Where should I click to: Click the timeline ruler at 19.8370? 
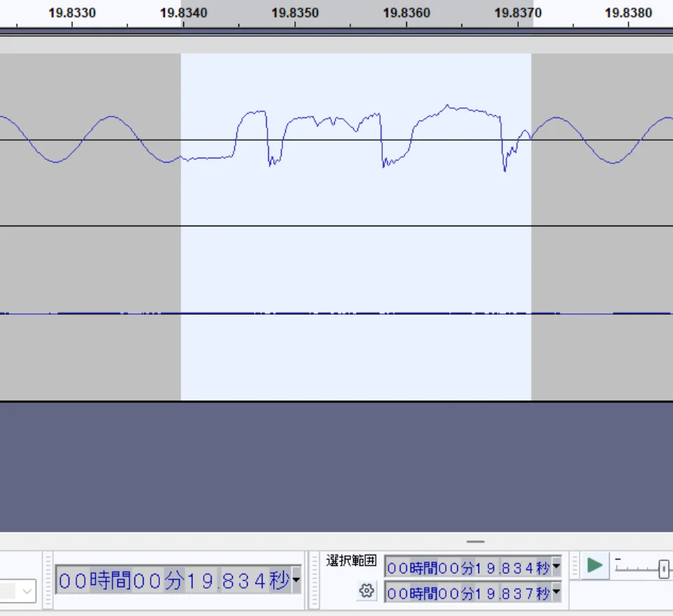tap(517, 13)
